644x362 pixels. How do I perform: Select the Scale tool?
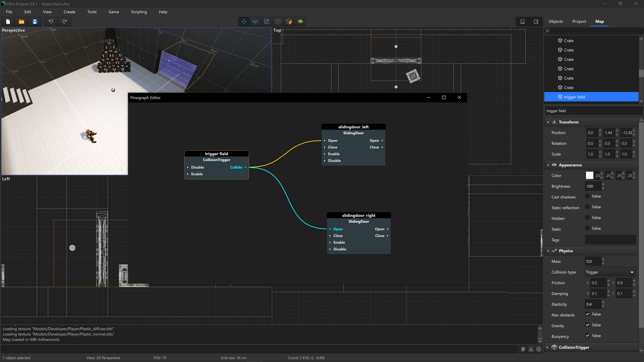[x=266, y=22]
